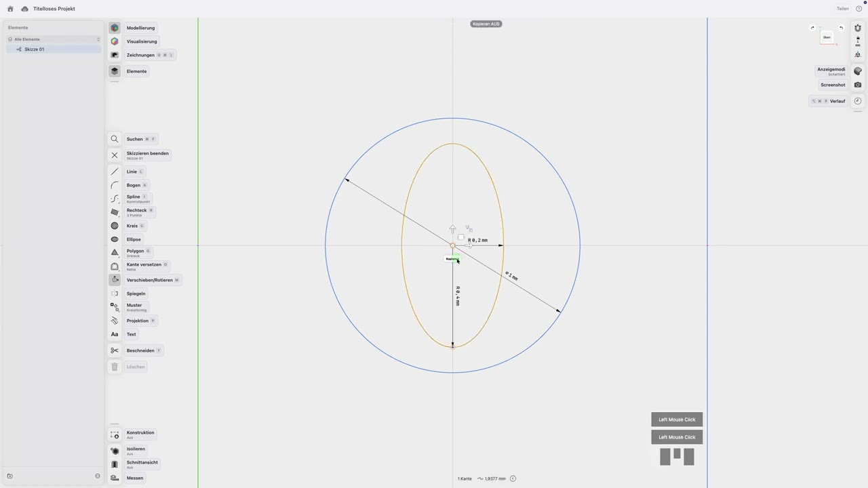Open Rechteck 3 Punkte variant label
Screen dimensions: 868x488
[x=134, y=216]
